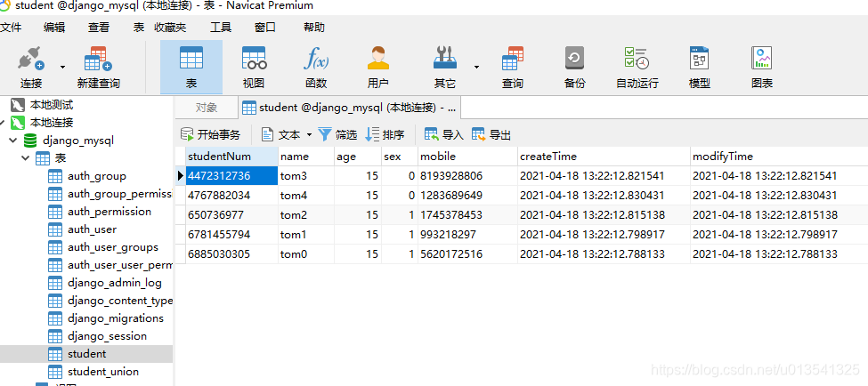Switch to the 对象 tab
The image size is (868, 386).
207,108
